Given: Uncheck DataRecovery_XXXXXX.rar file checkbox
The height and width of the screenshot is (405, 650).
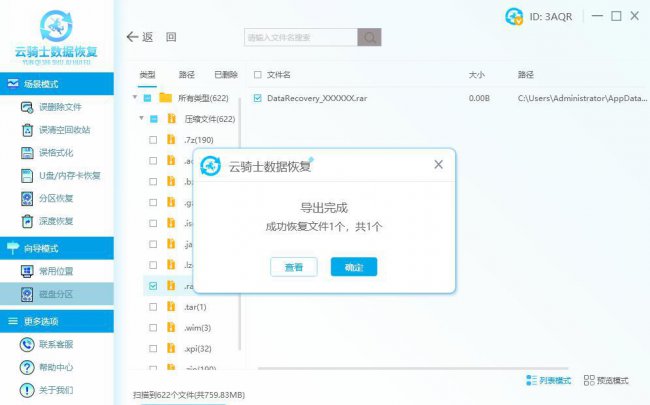Looking at the screenshot, I should point(257,98).
